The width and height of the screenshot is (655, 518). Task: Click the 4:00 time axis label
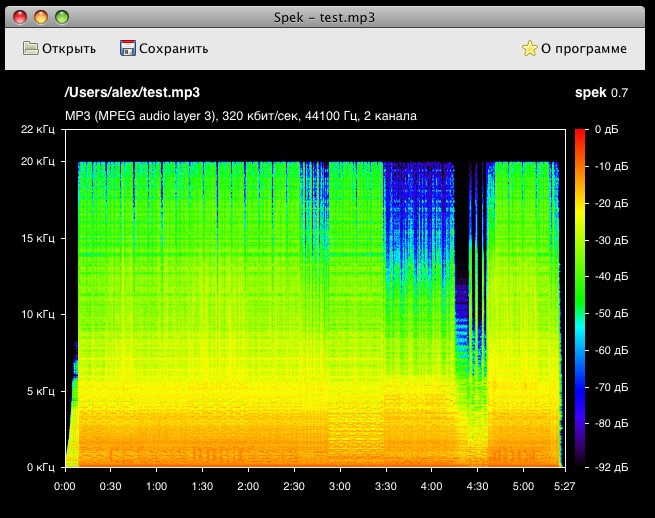coord(432,486)
